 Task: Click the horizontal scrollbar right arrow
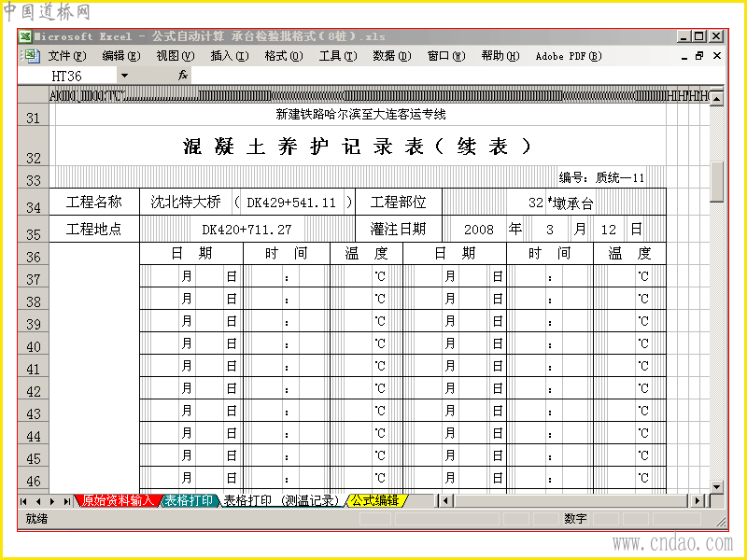(697, 500)
